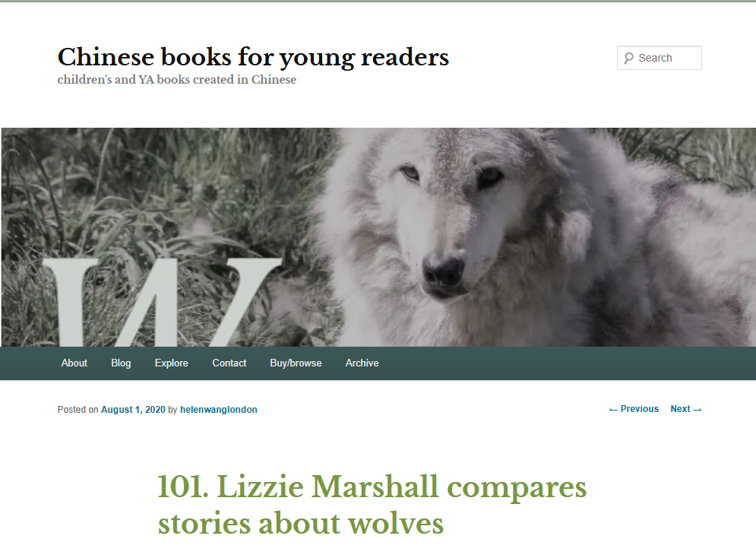Viewport: 756px width, 558px height.
Task: View author helenwanglondon's posts
Action: coord(218,410)
